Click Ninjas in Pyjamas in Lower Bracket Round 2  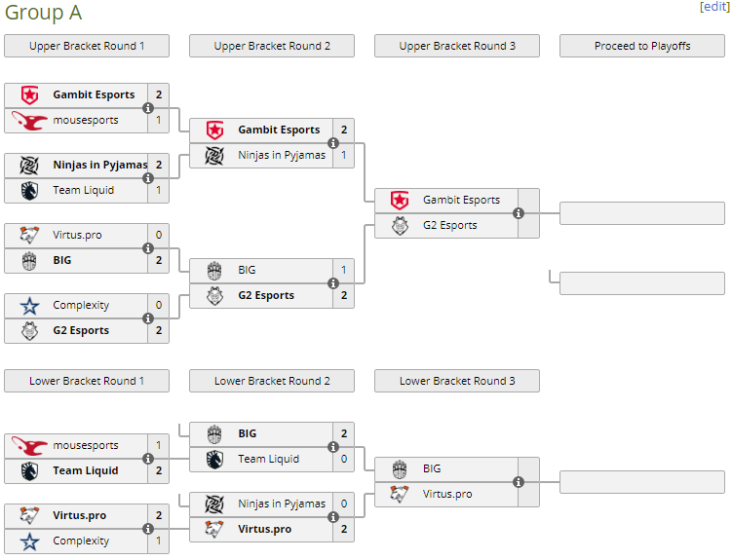tap(281, 504)
